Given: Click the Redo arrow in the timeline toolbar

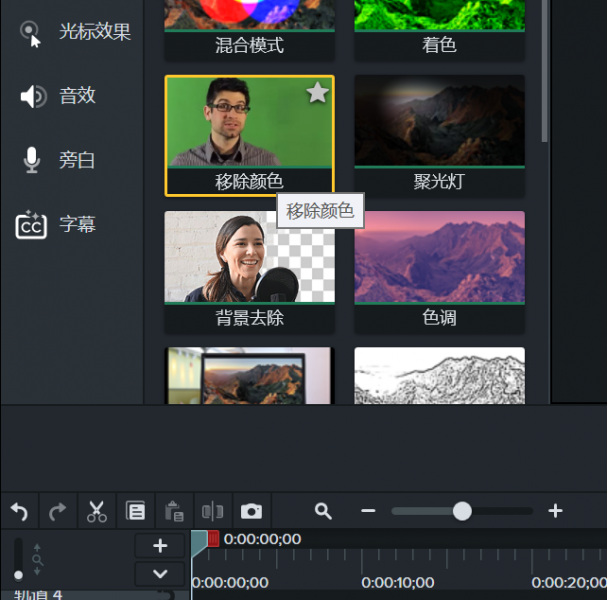Looking at the screenshot, I should pyautogui.click(x=57, y=511).
